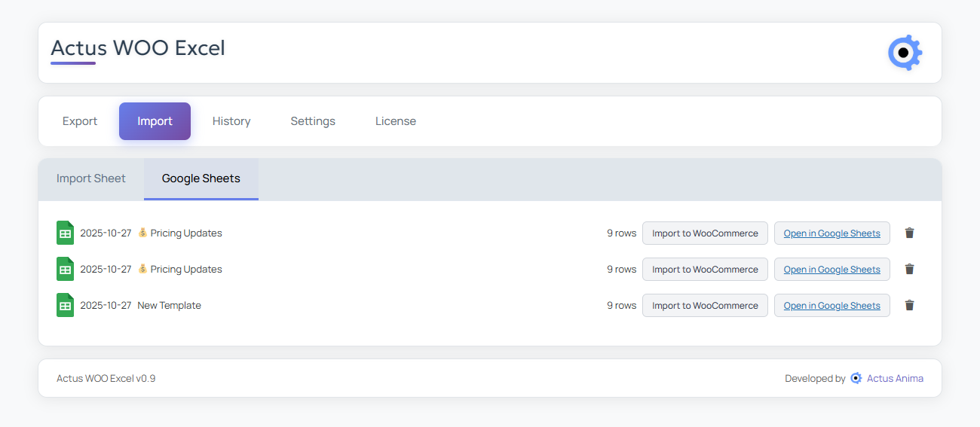
Task: Click the small Actus Anima logo in the footer
Action: click(x=856, y=378)
